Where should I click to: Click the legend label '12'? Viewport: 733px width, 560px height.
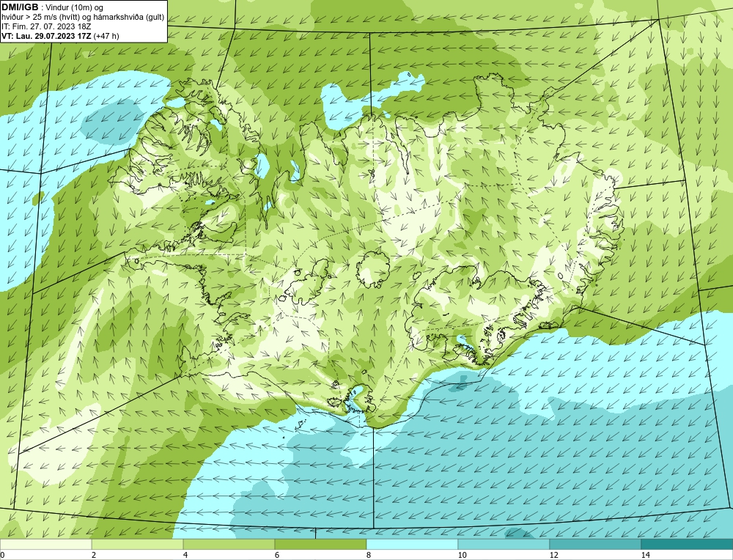click(554, 555)
